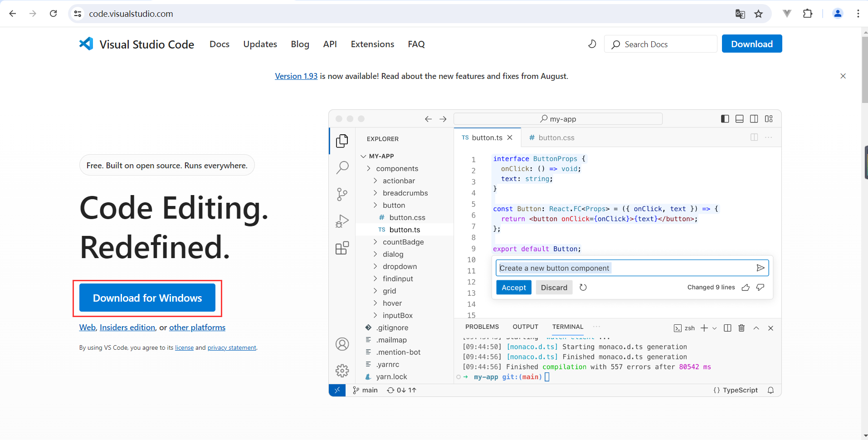Click the my-app command search box

pyautogui.click(x=558, y=119)
